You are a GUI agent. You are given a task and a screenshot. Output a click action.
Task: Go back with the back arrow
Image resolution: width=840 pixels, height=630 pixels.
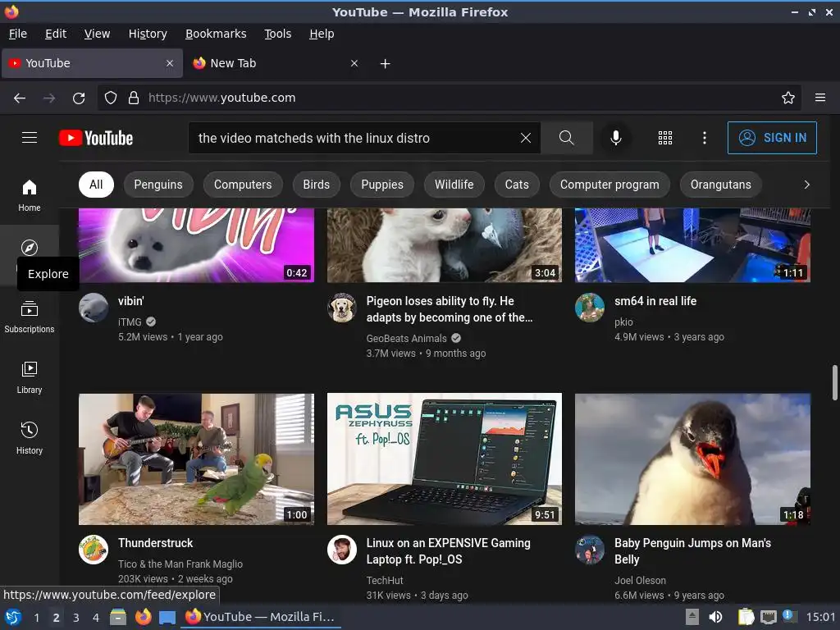(20, 98)
